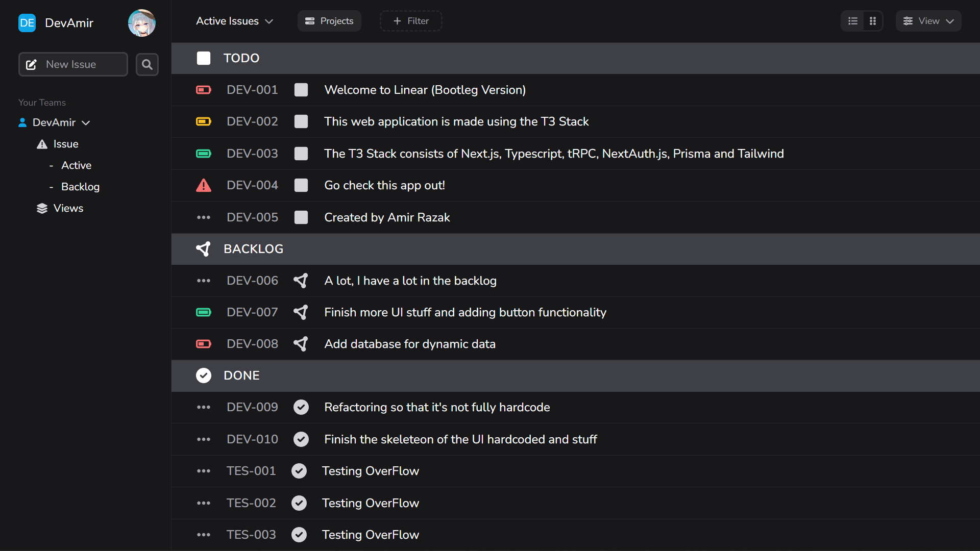Click the high priority icon beside DEV-001
The image size is (980, 551).
[204, 90]
